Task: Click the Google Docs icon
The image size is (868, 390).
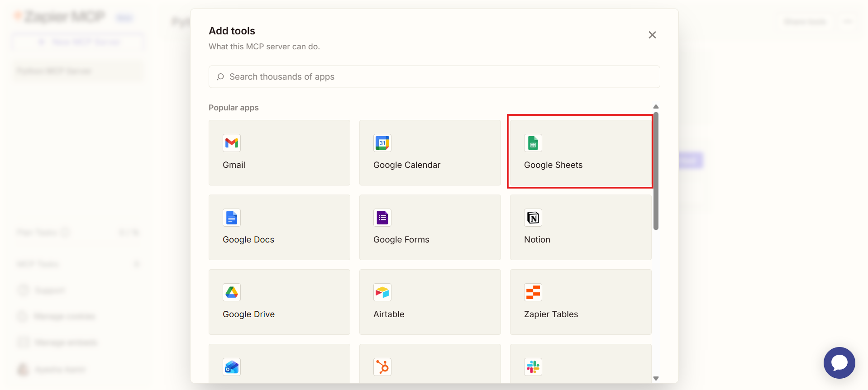Action: coord(232,218)
